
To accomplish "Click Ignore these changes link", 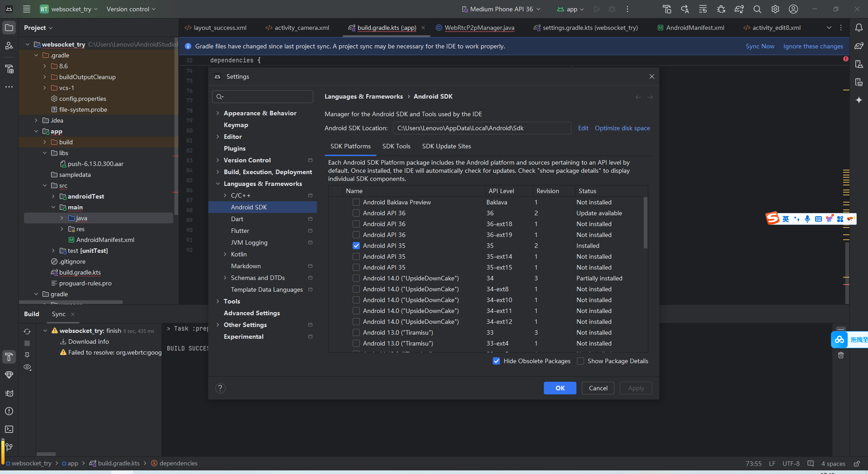I will pos(813,46).
